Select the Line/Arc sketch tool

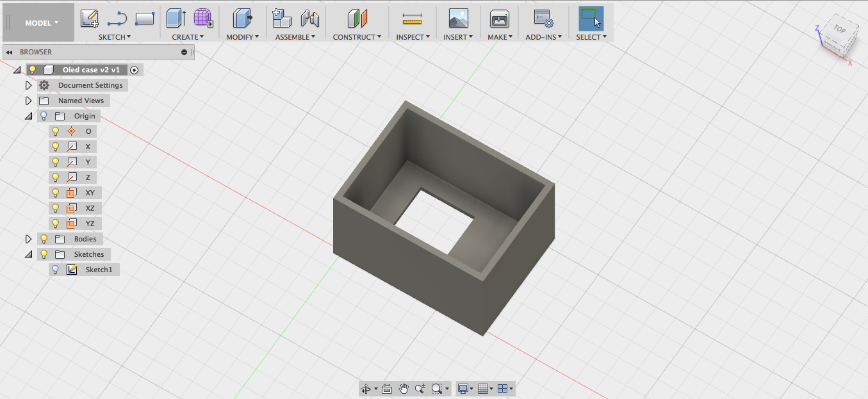117,19
